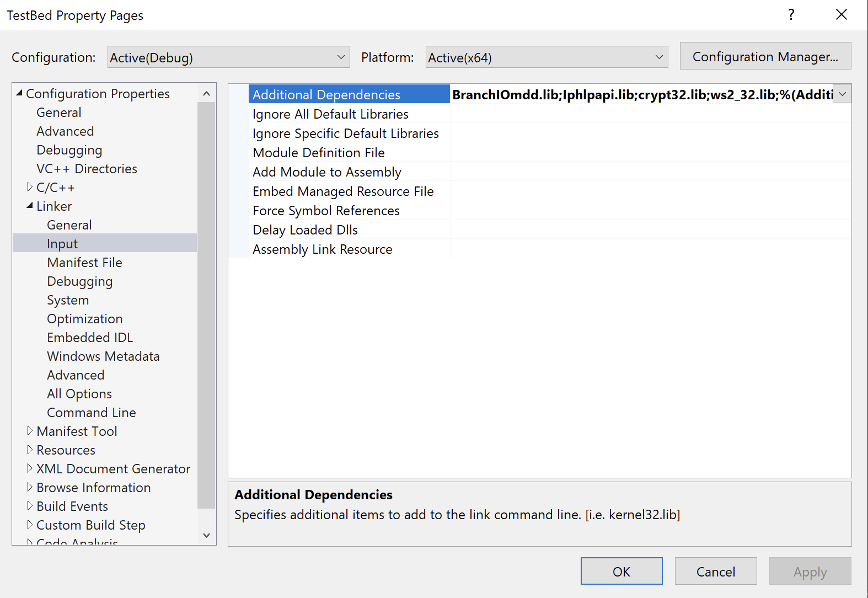Select the Force Symbol References property
868x598 pixels.
326,211
